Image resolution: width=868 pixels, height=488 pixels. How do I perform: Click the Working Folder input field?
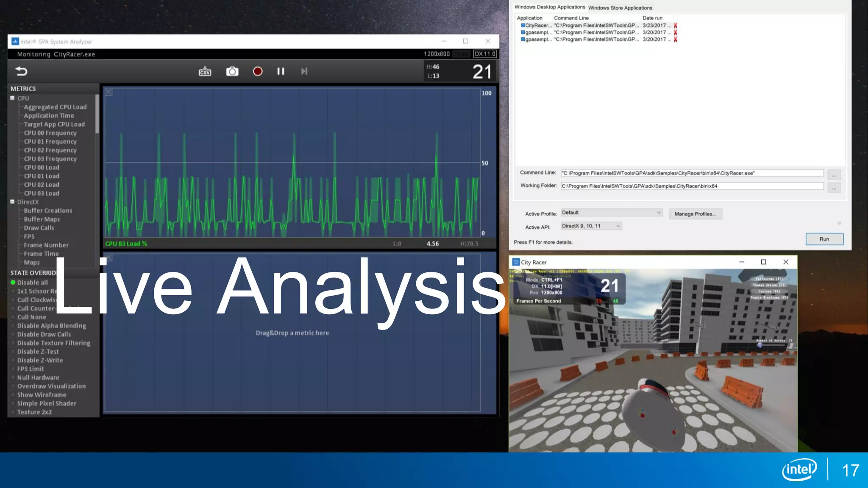692,186
